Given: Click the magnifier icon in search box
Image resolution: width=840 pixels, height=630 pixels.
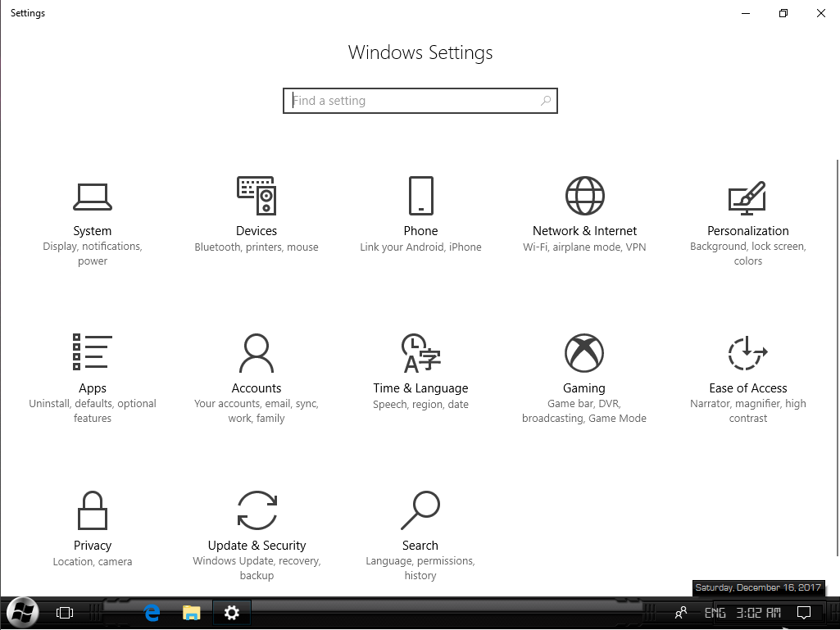Looking at the screenshot, I should pyautogui.click(x=545, y=101).
